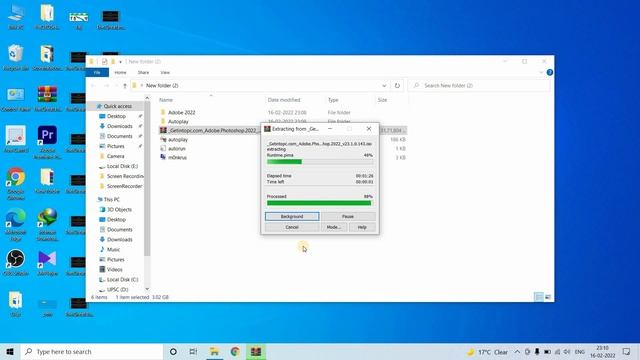Click the taskbar search box
Screen dimensions: 640x360
click(x=92, y=351)
